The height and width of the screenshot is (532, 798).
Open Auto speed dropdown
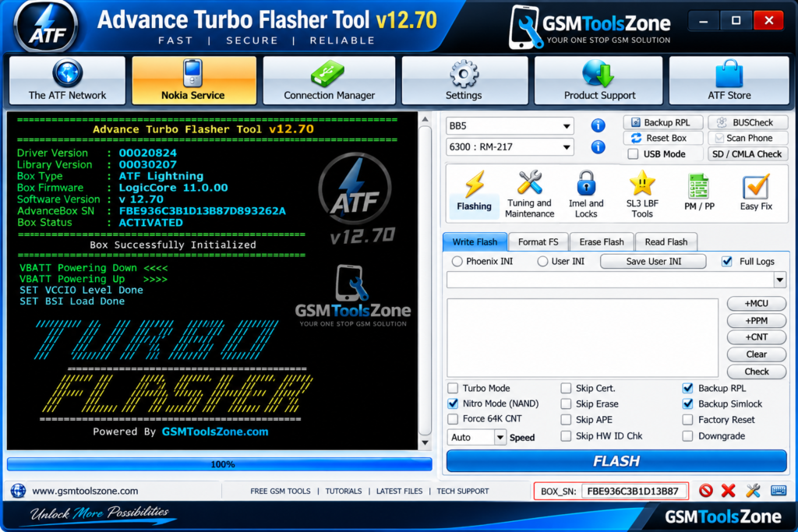click(476, 438)
